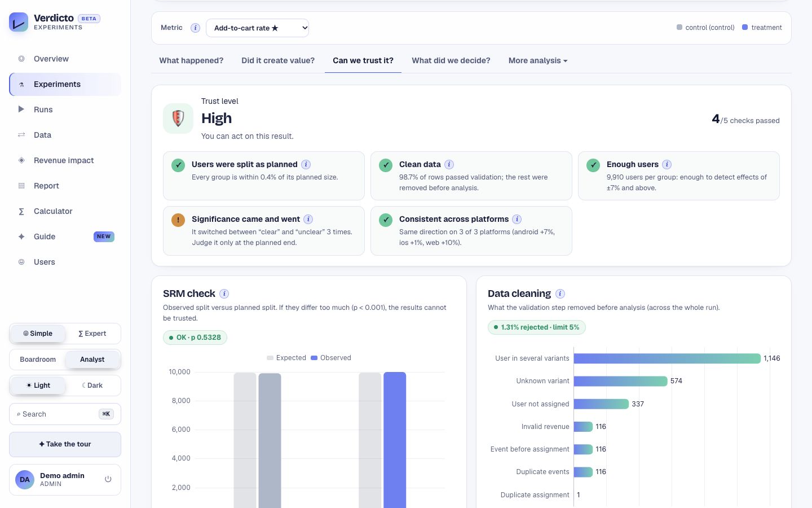Open the Report page
The height and width of the screenshot is (508, 812).
pos(65,186)
